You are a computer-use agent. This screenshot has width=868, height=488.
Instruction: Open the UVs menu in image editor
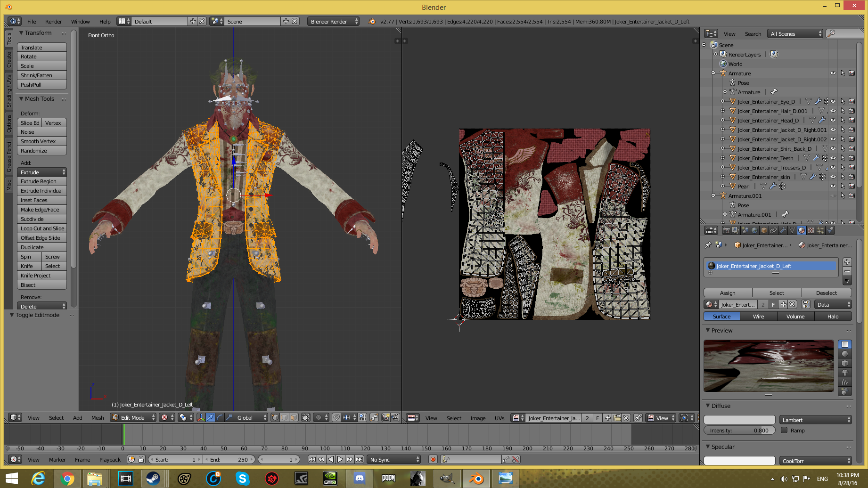pyautogui.click(x=500, y=418)
